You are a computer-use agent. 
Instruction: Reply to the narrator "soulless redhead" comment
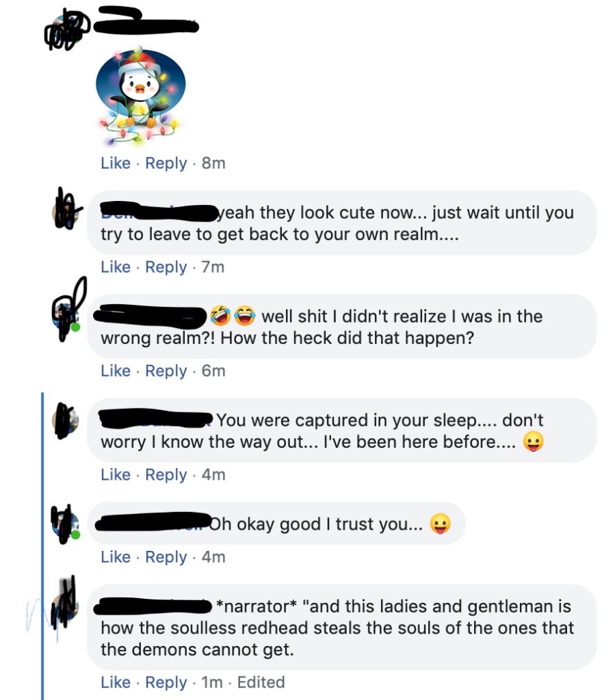coord(166,682)
